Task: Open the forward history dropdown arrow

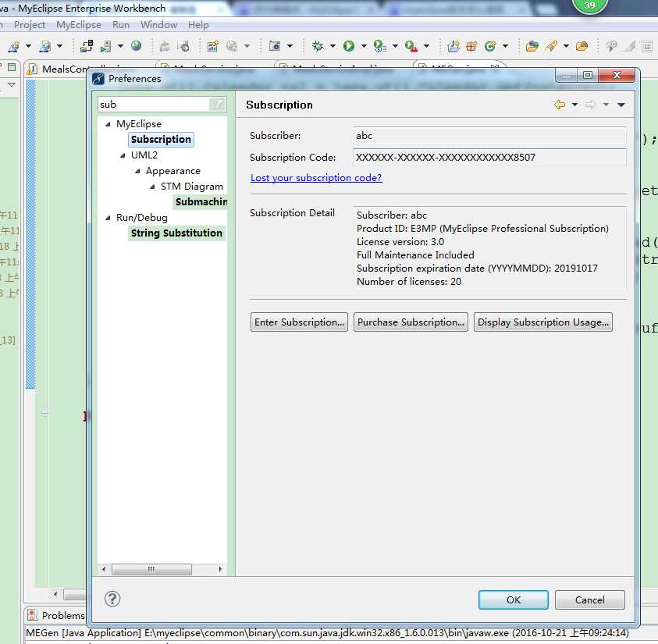Action: coord(606,105)
